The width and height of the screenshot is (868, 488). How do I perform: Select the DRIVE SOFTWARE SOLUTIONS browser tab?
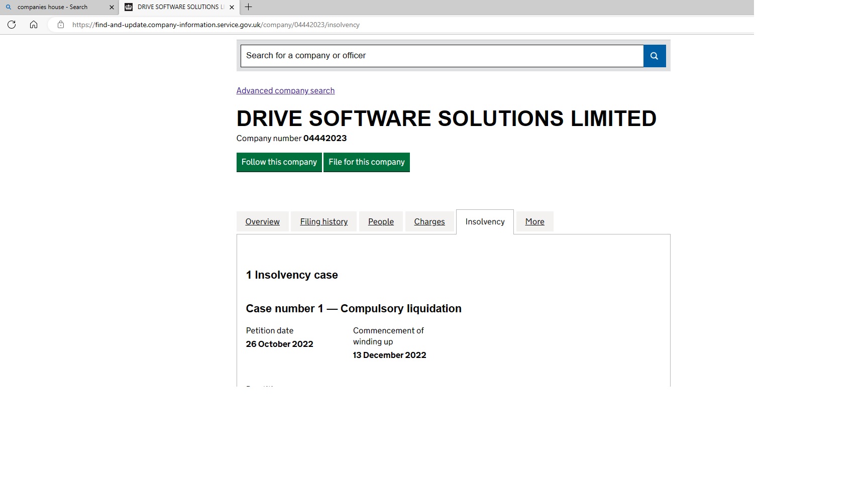[x=179, y=7]
